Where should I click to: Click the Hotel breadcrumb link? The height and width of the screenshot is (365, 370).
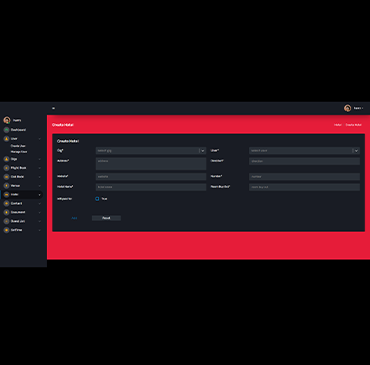point(338,125)
